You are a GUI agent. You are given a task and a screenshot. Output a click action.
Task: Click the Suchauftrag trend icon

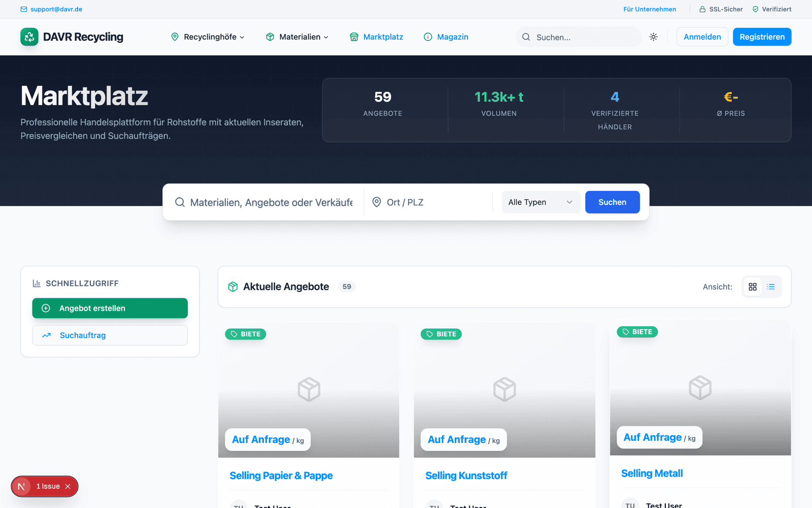[47, 335]
